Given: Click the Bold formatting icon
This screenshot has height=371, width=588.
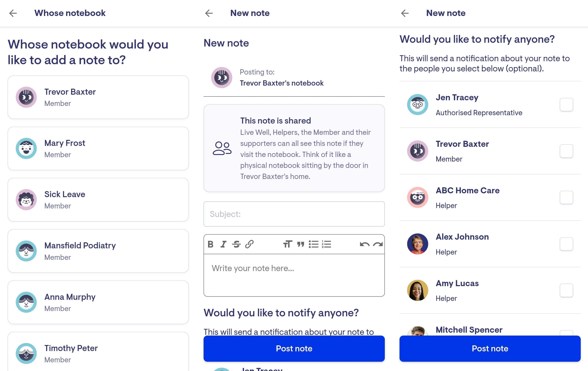Looking at the screenshot, I should (x=210, y=244).
